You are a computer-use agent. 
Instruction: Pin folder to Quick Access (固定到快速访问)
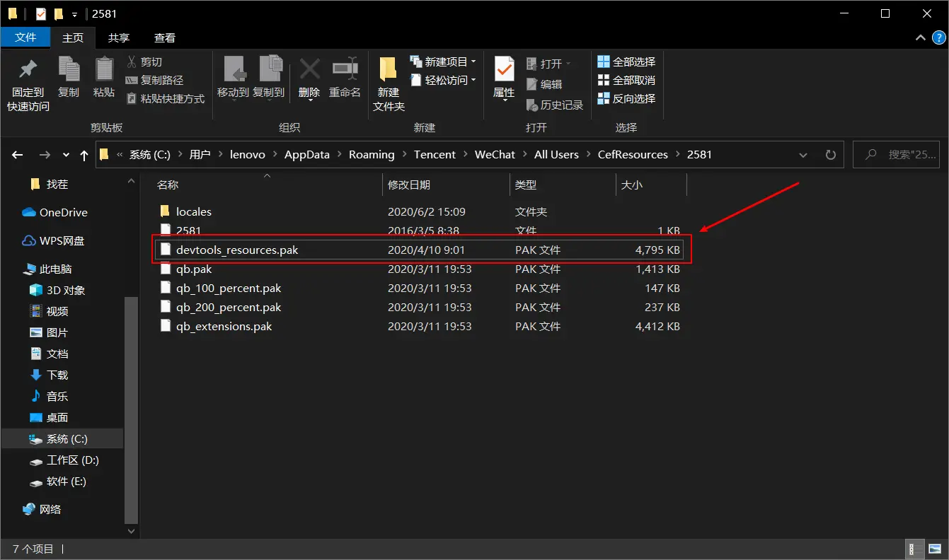(28, 85)
